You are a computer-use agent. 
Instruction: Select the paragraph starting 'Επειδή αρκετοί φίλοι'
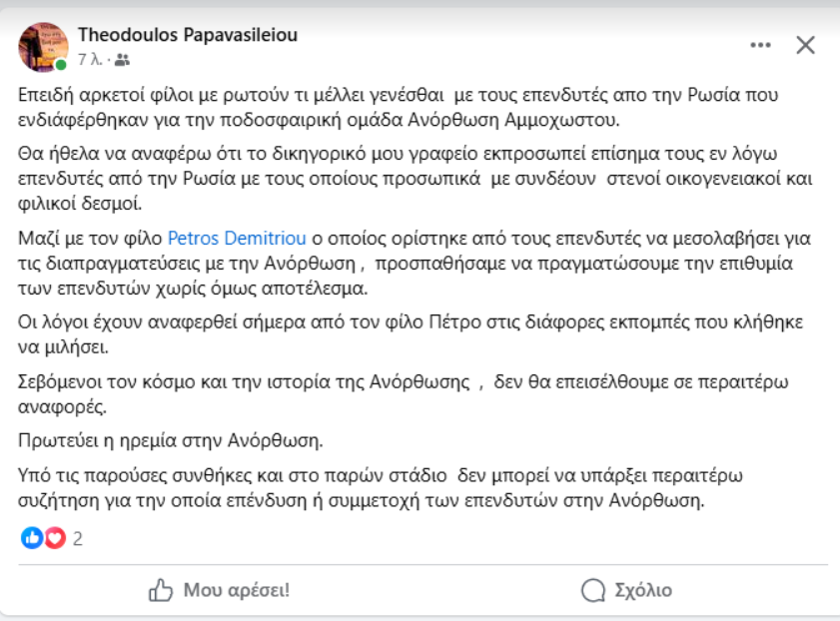399,107
